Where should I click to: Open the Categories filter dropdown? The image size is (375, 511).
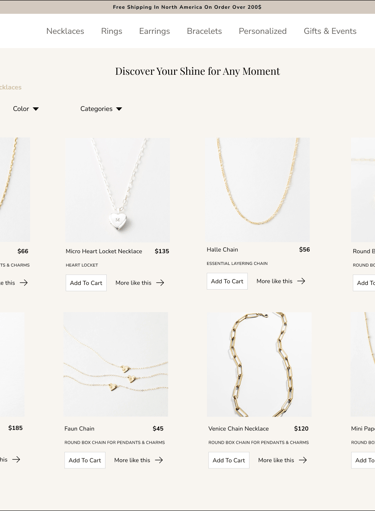[101, 109]
